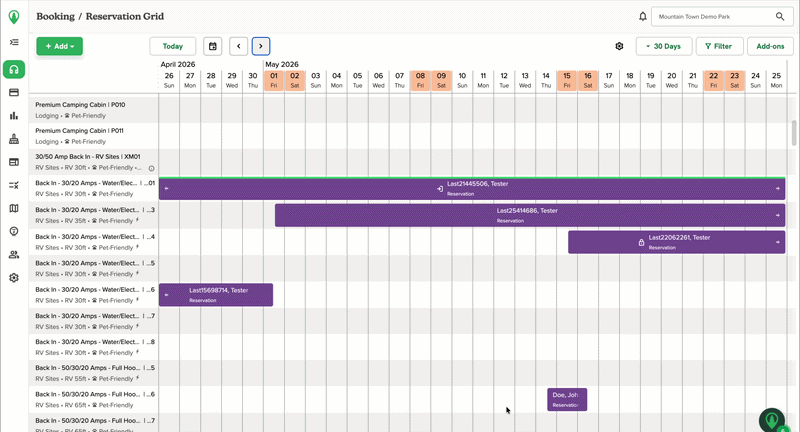This screenshot has width=800, height=432.
Task: Open the 30 Days range dropdown
Action: click(664, 46)
